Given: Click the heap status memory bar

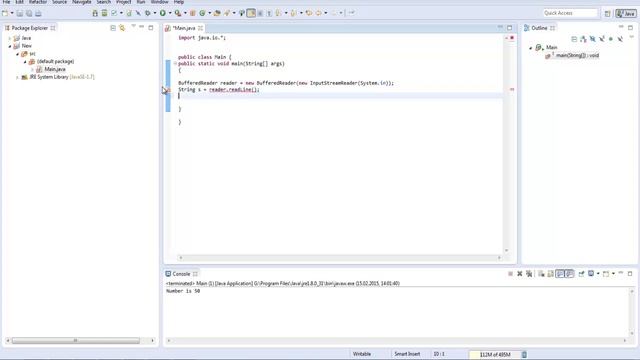Looking at the screenshot, I should pyautogui.click(x=494, y=354).
